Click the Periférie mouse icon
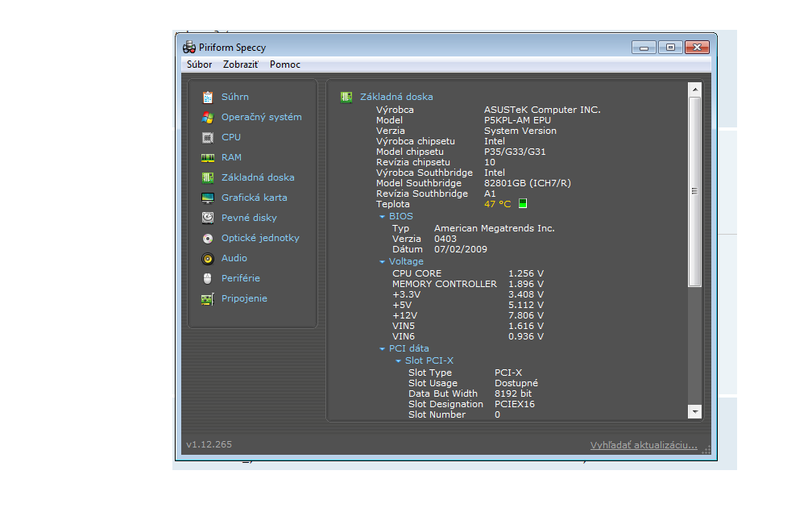This screenshot has height=508, width=812. [x=208, y=278]
